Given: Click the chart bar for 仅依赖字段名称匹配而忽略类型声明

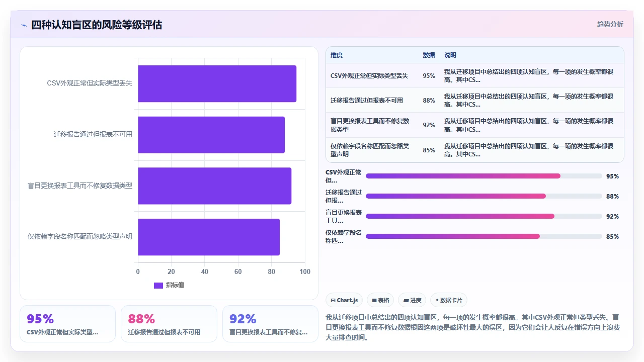Looking at the screenshot, I should 209,237.
